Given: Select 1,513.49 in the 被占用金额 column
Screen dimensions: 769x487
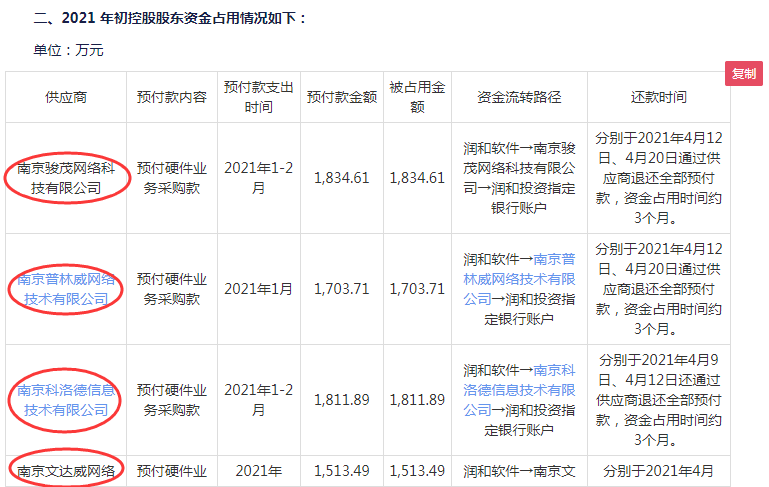Looking at the screenshot, I should point(416,470).
